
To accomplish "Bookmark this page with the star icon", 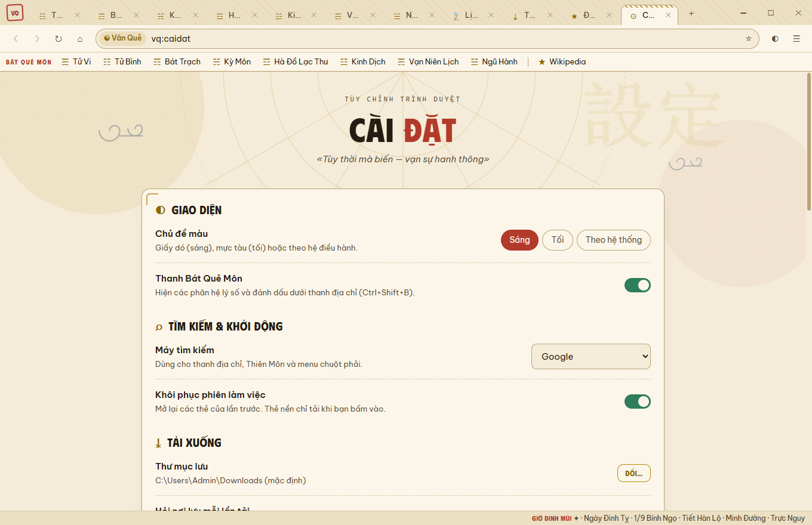I will pyautogui.click(x=749, y=39).
